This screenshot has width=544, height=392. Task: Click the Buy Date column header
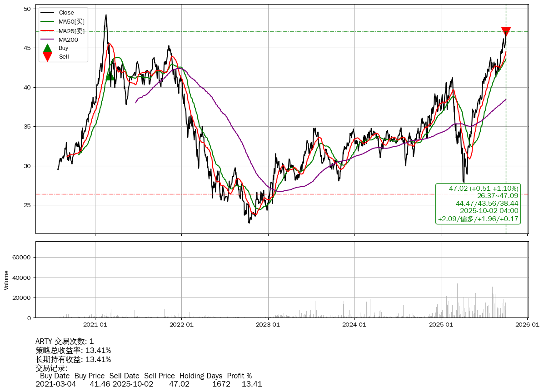pos(55,376)
